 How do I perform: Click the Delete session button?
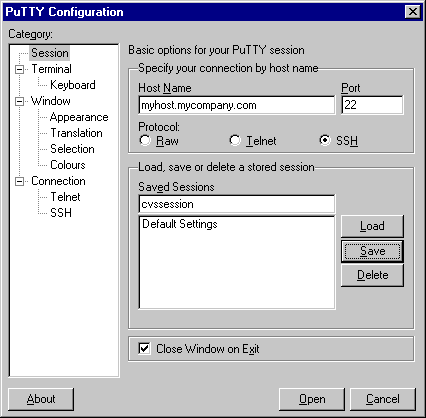tap(372, 275)
